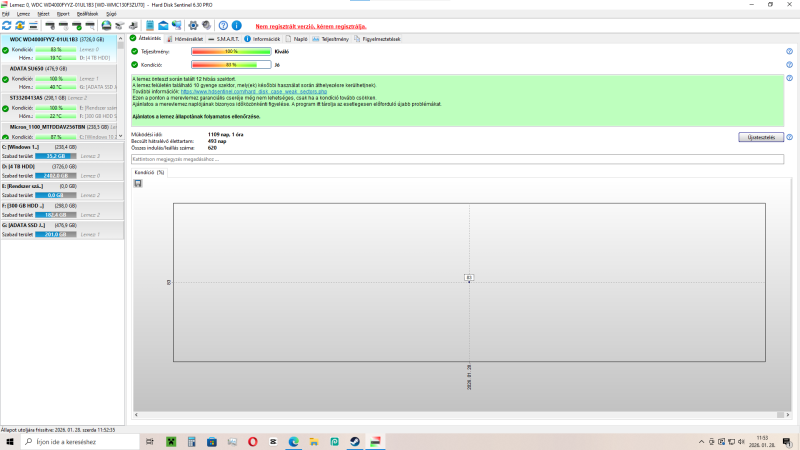Click the Windows Start button
800x450 pixels.
pyautogui.click(x=10, y=442)
